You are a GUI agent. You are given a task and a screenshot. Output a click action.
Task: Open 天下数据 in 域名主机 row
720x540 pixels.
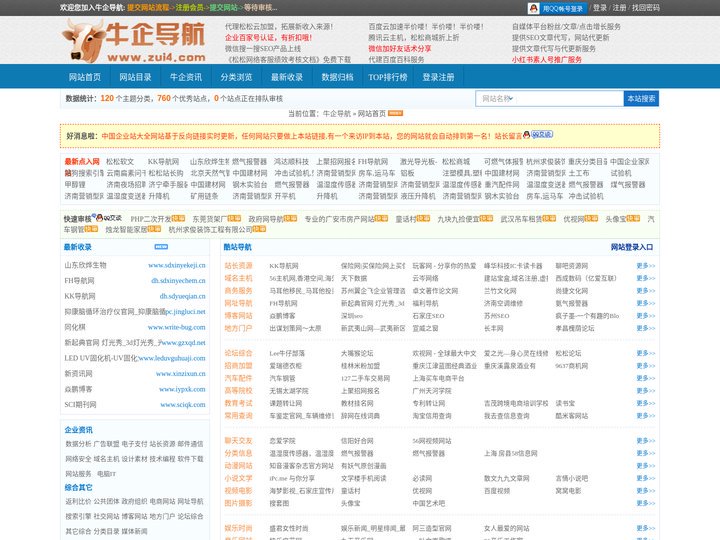354,278
